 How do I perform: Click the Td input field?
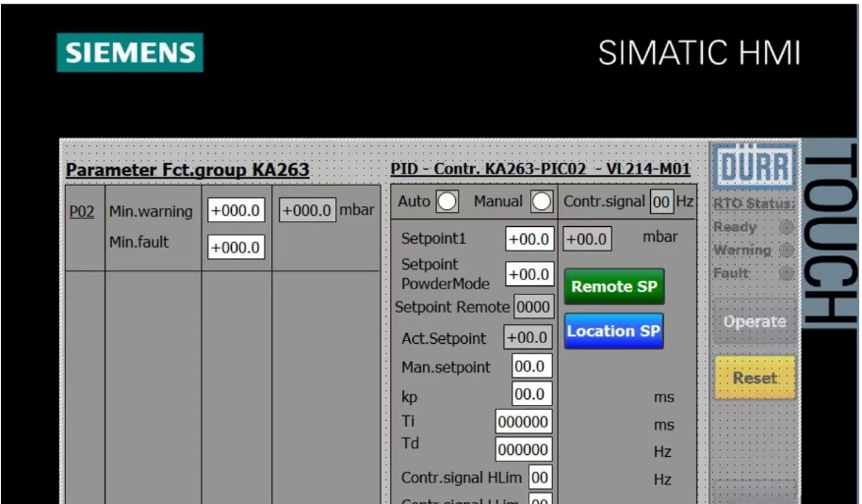tap(524, 449)
